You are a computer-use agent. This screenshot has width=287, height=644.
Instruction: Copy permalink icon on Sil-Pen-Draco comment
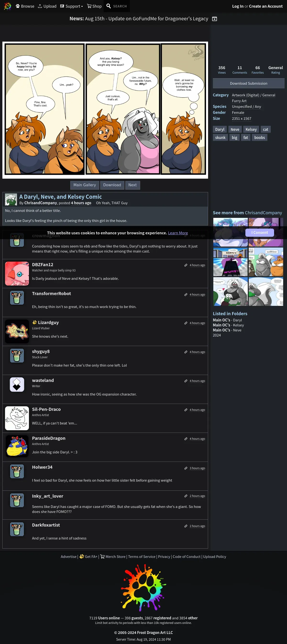click(x=186, y=410)
